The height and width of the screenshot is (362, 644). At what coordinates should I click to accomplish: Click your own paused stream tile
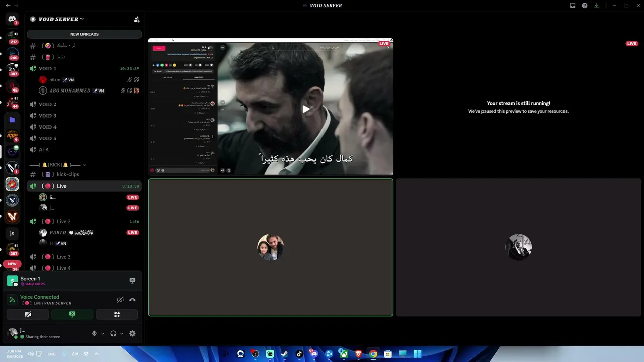518,107
